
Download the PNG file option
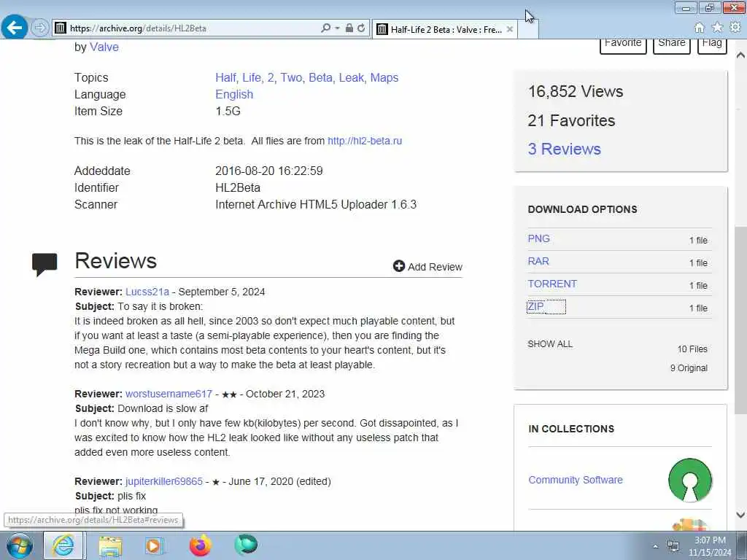tap(539, 238)
